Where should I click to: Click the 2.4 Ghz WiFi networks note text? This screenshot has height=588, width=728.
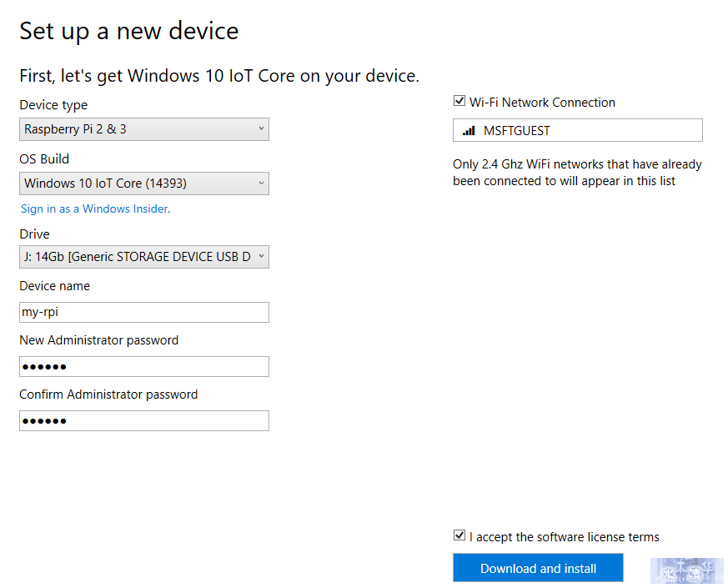pyautogui.click(x=577, y=173)
